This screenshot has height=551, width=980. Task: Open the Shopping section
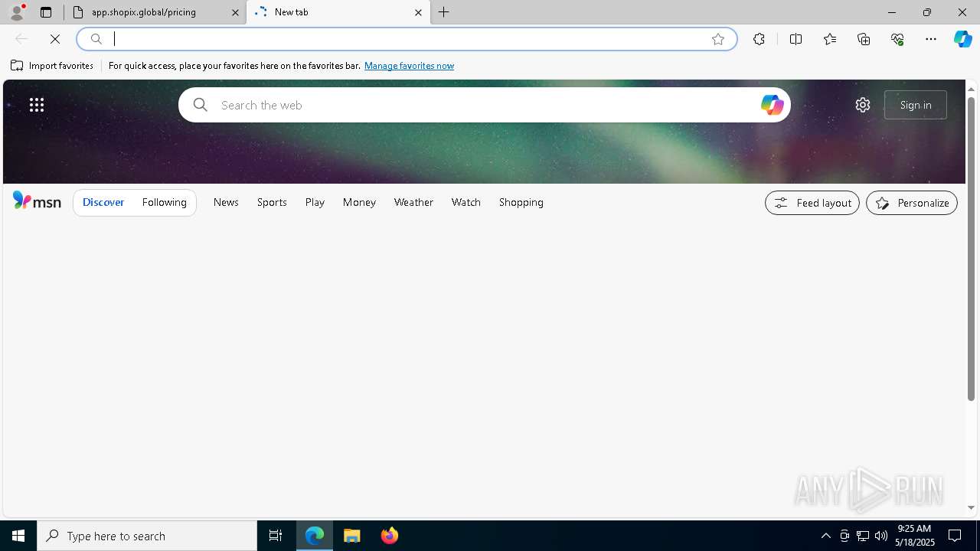(x=521, y=202)
